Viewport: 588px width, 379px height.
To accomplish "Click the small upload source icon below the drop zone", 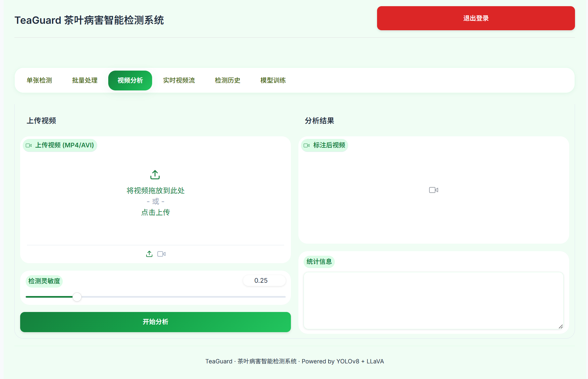I will [x=149, y=254].
